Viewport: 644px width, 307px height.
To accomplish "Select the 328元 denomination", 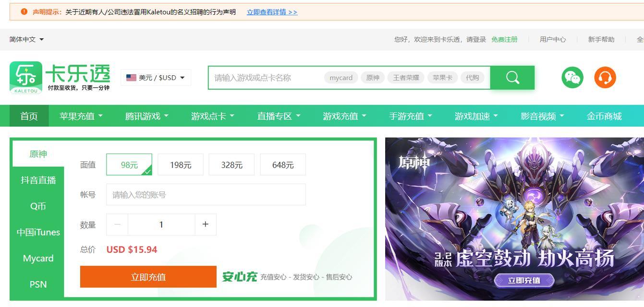I will 231,165.
